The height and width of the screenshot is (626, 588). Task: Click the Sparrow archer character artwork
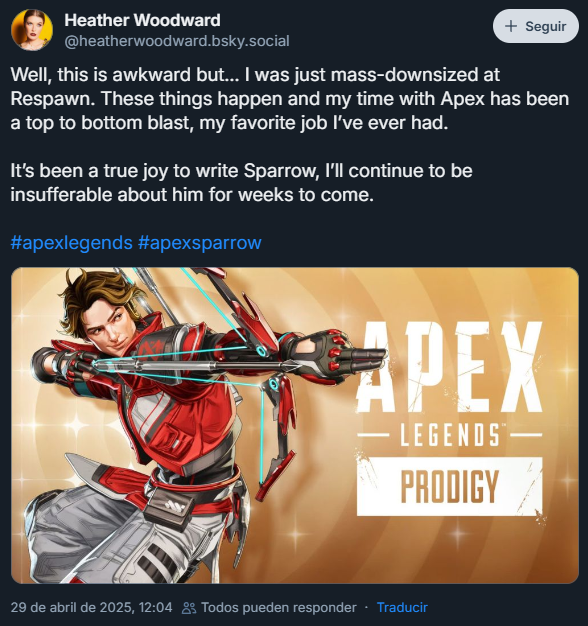[160, 425]
